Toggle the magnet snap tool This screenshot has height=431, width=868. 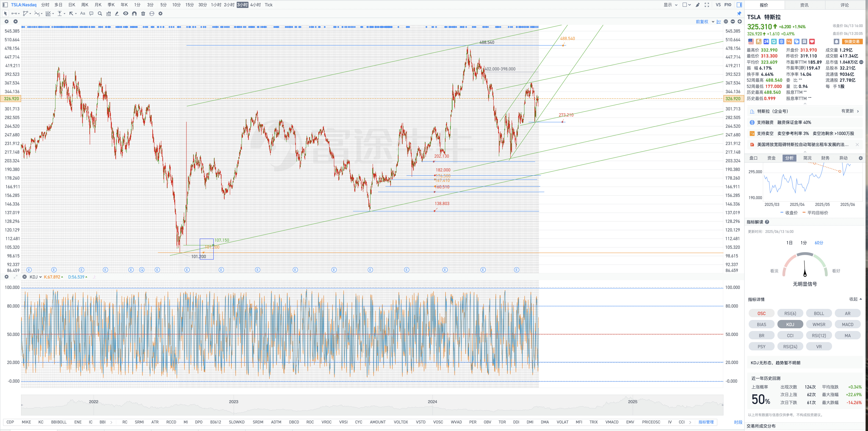tap(135, 13)
